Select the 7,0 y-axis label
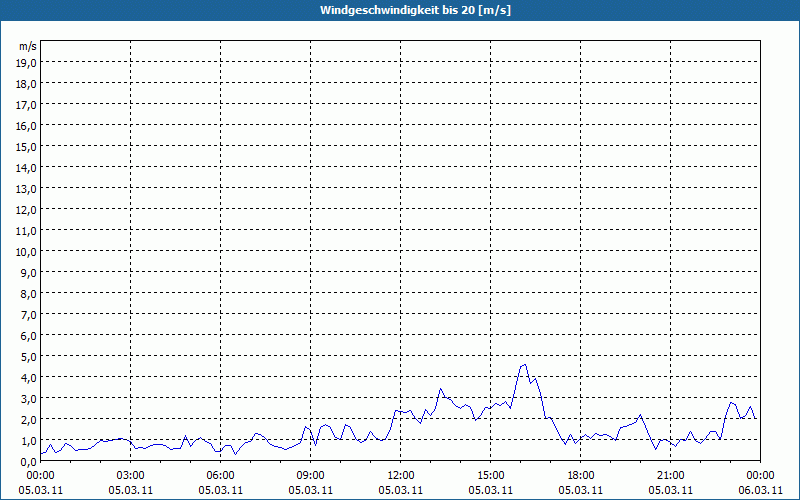This screenshot has width=800, height=500. pos(30,315)
